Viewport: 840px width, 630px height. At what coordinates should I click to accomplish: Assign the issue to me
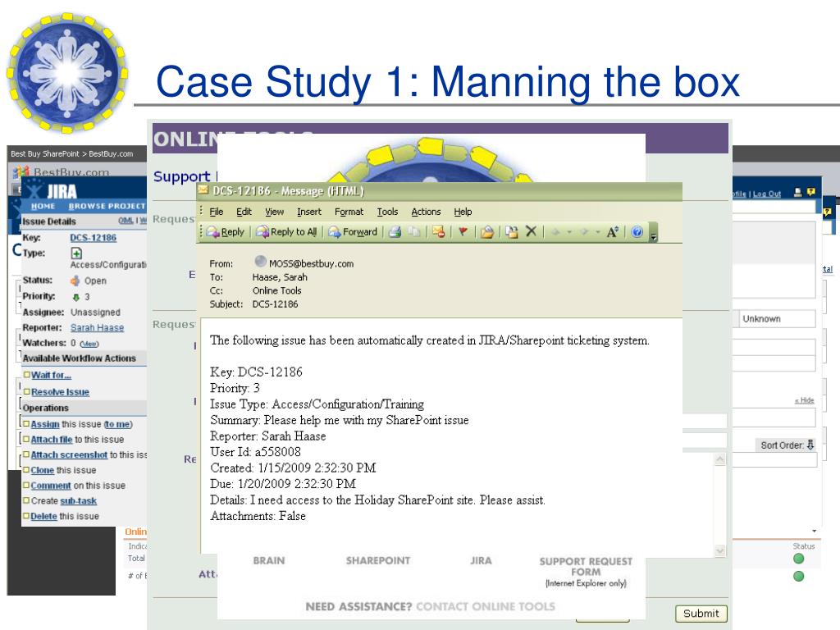(x=118, y=424)
